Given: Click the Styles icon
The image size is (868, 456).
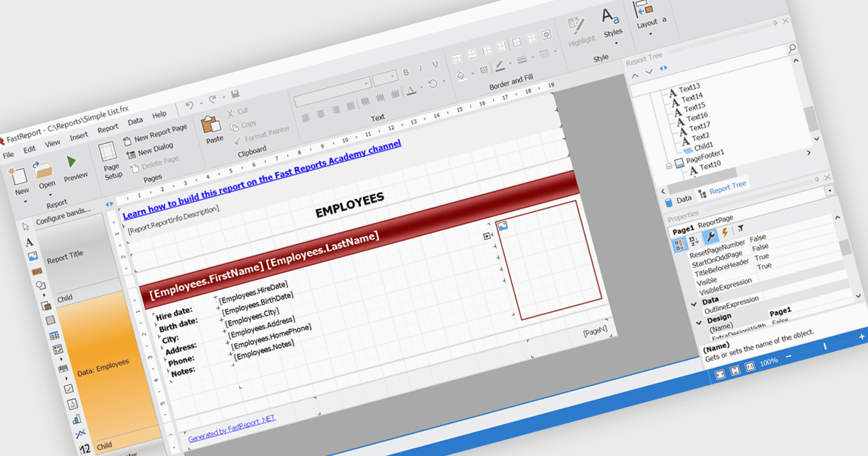Looking at the screenshot, I should (x=611, y=16).
